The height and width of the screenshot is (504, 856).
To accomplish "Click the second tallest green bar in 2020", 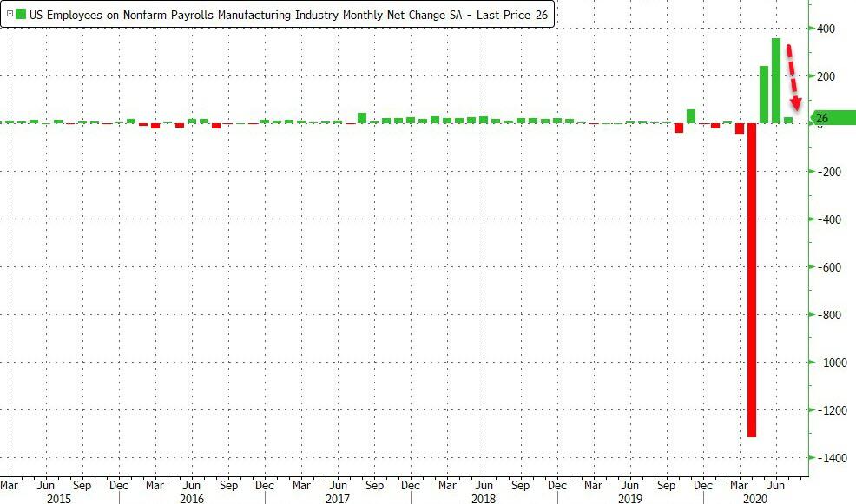I will (764, 95).
